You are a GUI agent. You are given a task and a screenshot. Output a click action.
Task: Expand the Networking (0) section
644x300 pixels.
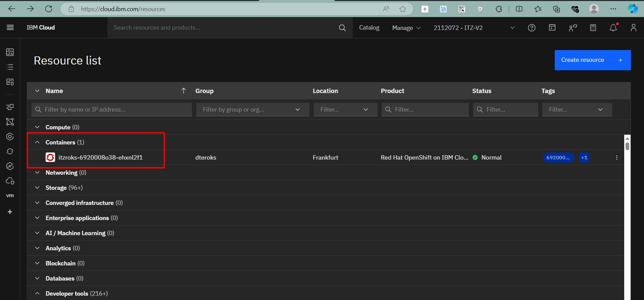click(37, 173)
